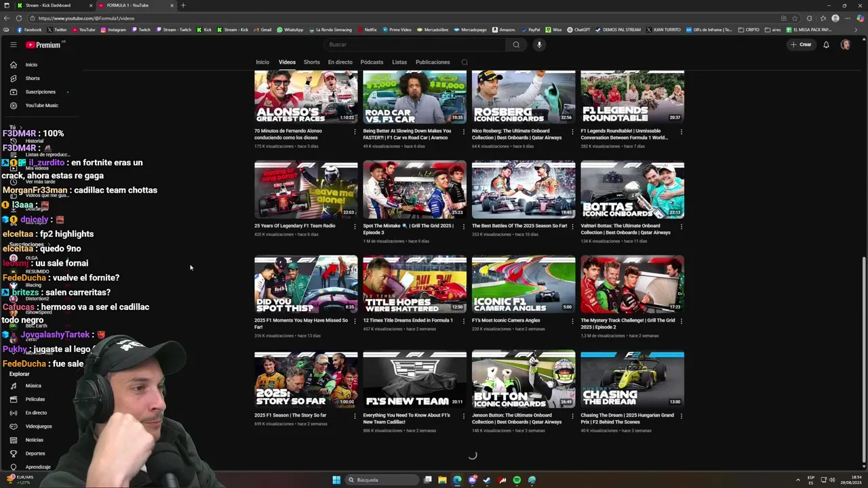
Task: Go to Inicio in the sidebar
Action: 31,64
